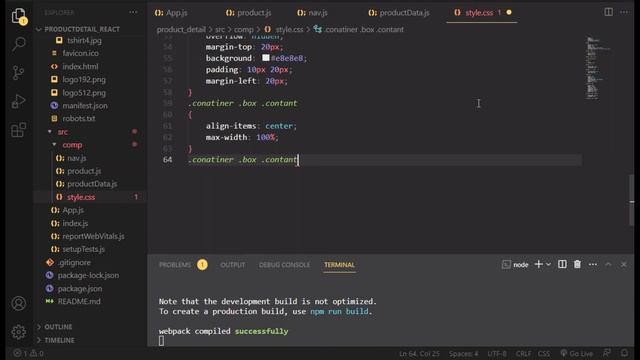Open the Manage gear icon
Image resolution: width=640 pixels, height=360 pixels.
[19, 332]
